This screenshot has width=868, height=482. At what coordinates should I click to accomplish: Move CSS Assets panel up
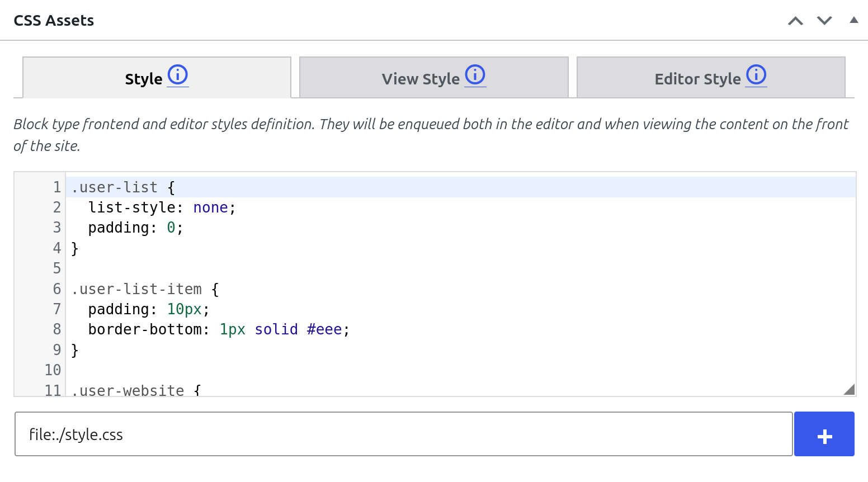tap(795, 21)
